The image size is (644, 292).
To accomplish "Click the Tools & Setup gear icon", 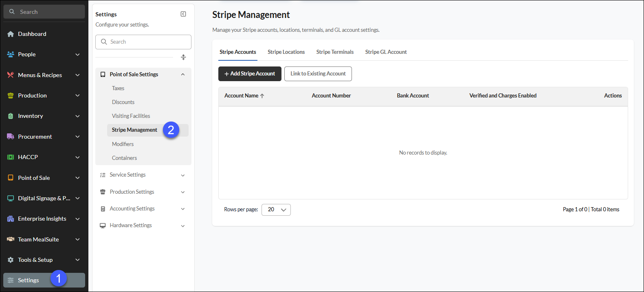I will coord(11,260).
